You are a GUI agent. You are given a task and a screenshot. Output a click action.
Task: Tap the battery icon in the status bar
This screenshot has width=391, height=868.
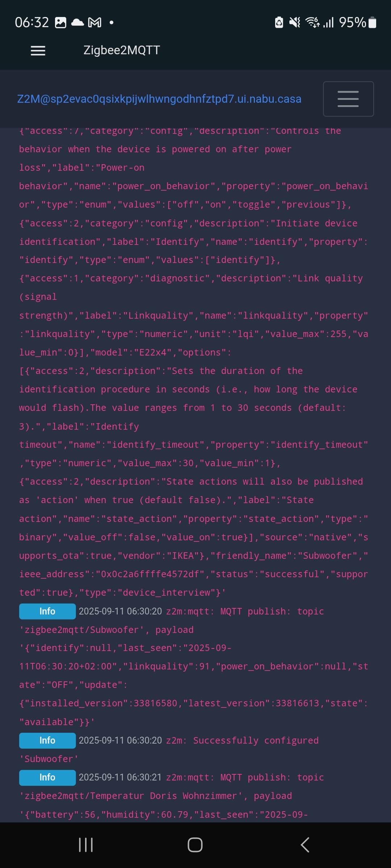[372, 23]
